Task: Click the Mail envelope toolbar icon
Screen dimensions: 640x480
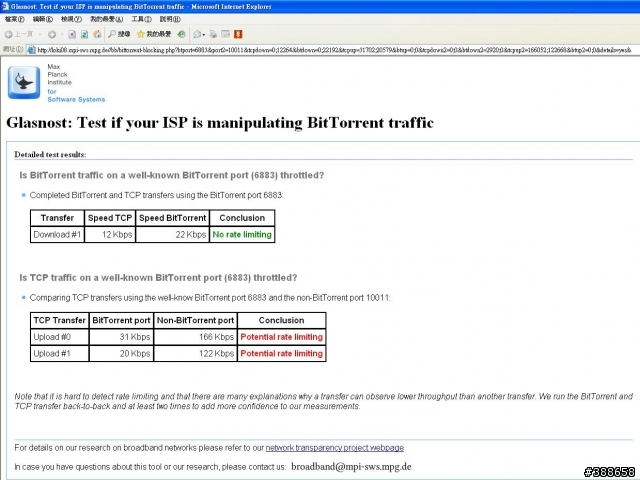Action: (197, 34)
